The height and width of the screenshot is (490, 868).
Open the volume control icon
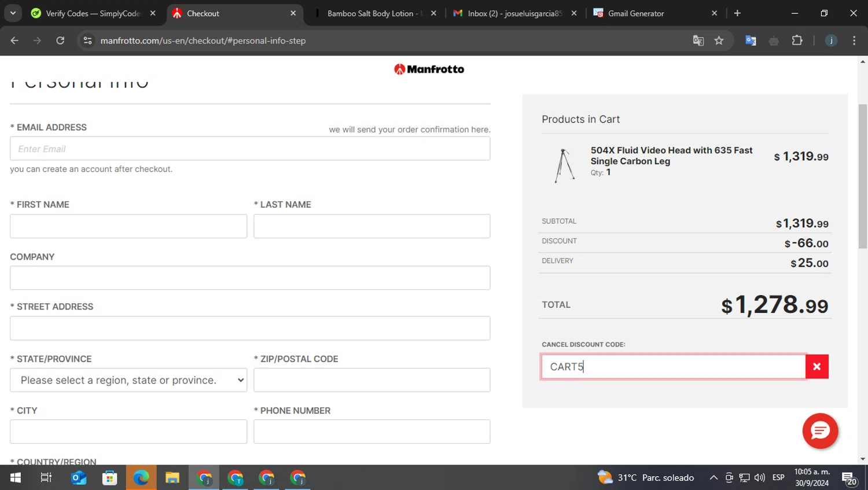click(x=760, y=477)
